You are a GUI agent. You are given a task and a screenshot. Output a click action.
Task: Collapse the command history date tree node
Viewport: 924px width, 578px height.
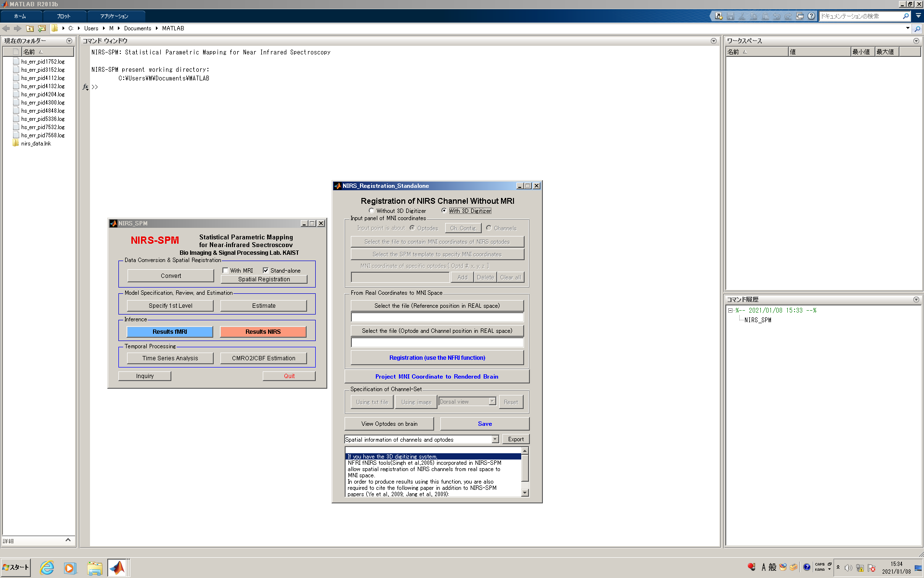coord(730,311)
